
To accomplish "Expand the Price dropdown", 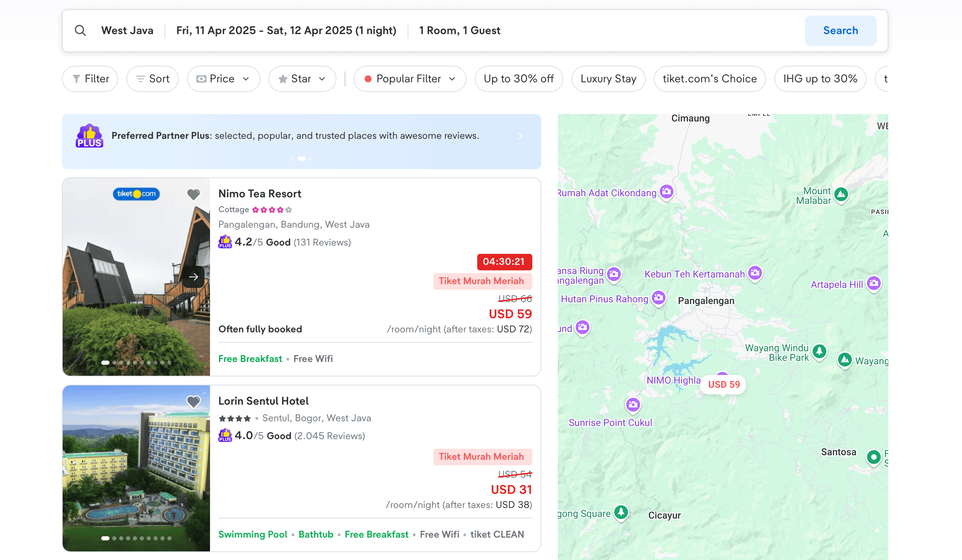I will 223,79.
